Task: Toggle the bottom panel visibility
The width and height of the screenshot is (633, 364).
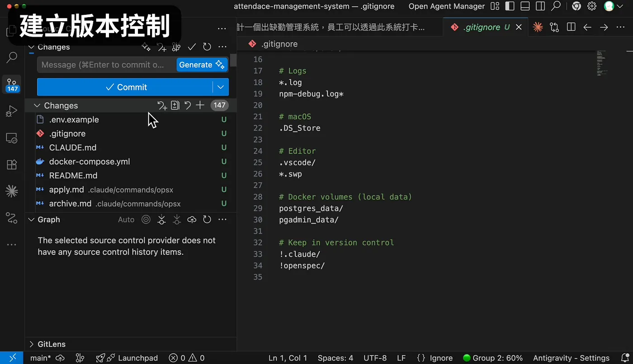Action: (525, 6)
